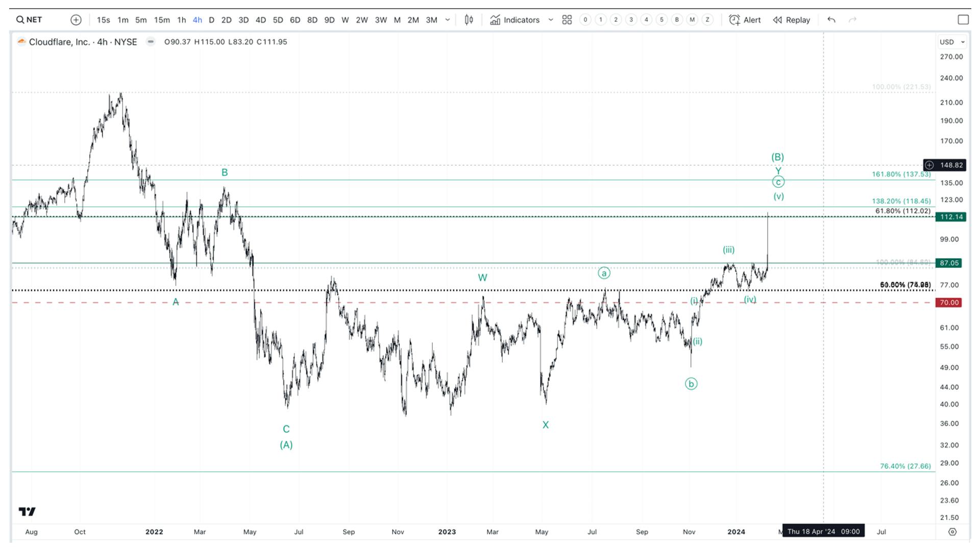Click the red 70.00 price level label

(949, 302)
